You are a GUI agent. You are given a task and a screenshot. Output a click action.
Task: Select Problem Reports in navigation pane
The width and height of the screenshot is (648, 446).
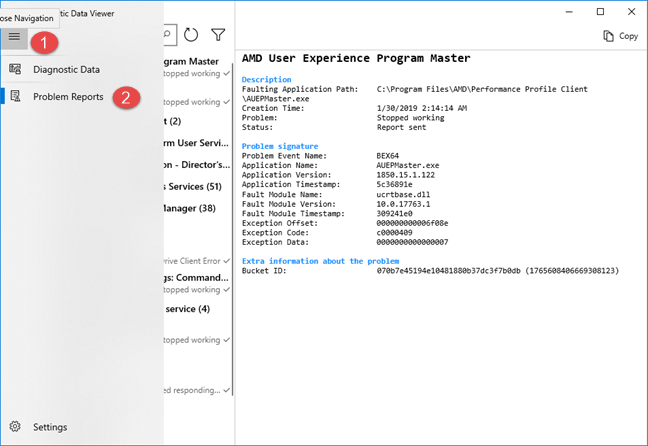pos(68,97)
